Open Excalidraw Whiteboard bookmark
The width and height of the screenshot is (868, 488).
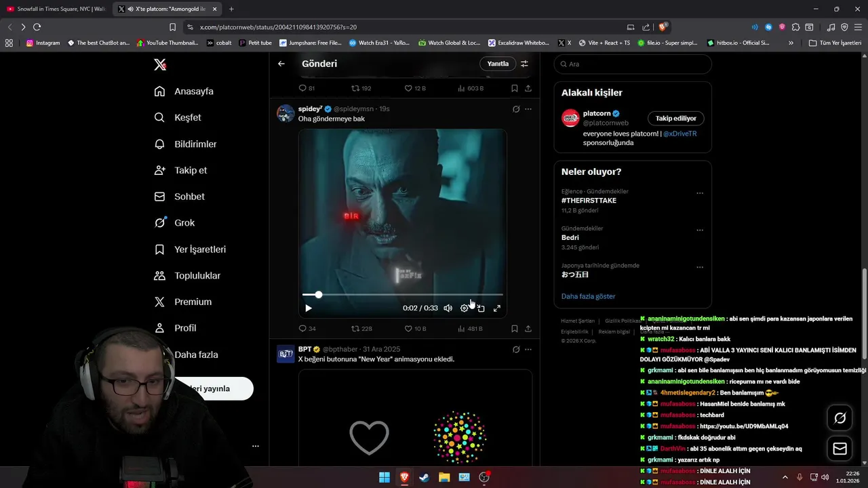tap(519, 43)
